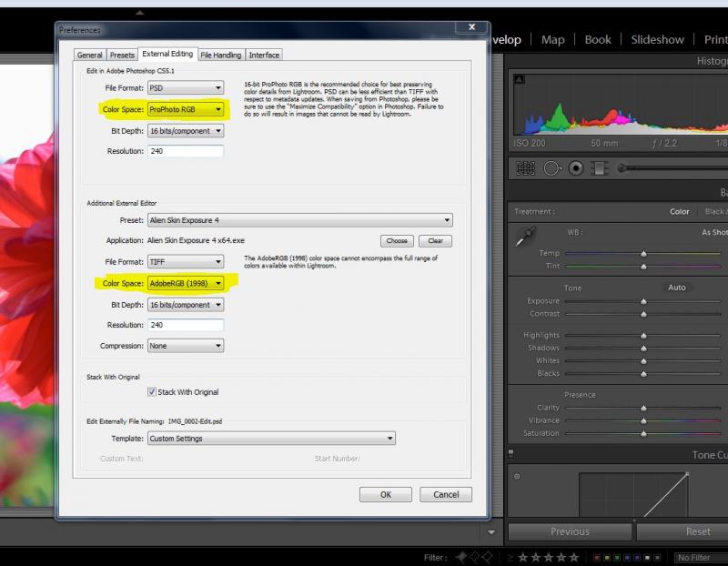
Task: Select the Spot Removal tool icon
Action: click(x=551, y=168)
